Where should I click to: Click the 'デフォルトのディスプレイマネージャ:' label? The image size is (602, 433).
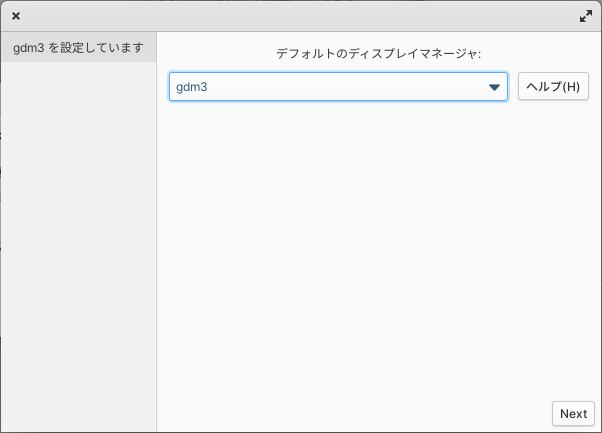[379, 54]
